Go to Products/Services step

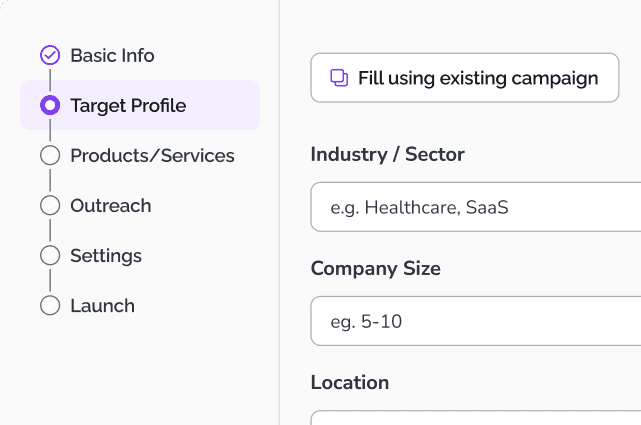pos(152,155)
